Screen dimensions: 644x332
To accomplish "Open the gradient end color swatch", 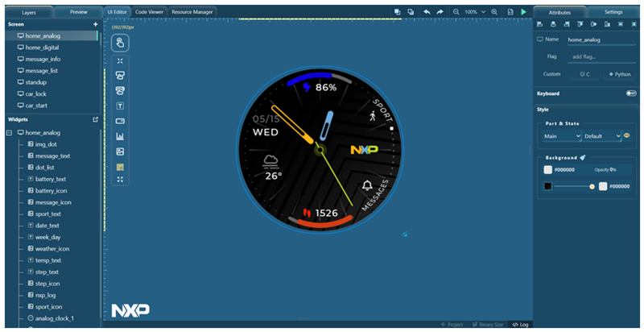I will [x=602, y=186].
